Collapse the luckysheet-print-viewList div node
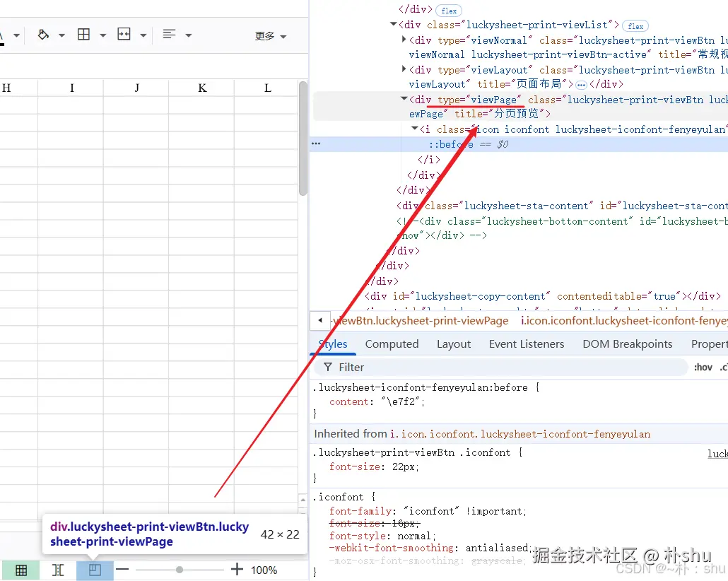Viewport: 728px width, 581px height. [x=393, y=24]
